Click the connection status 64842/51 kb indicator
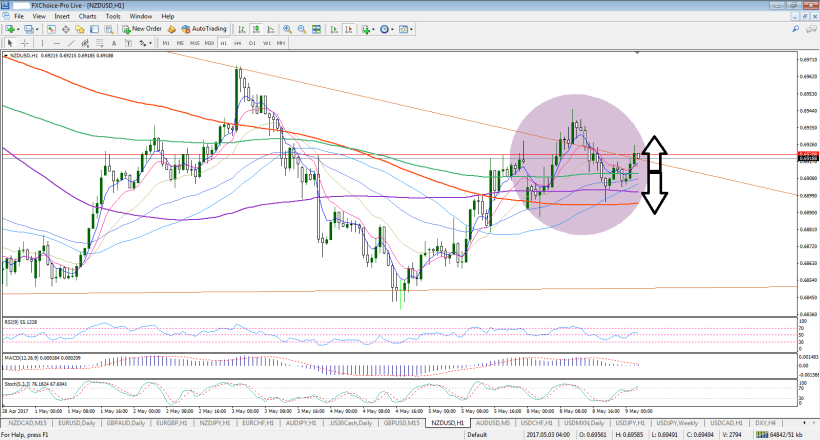820x440 pixels. [x=779, y=435]
